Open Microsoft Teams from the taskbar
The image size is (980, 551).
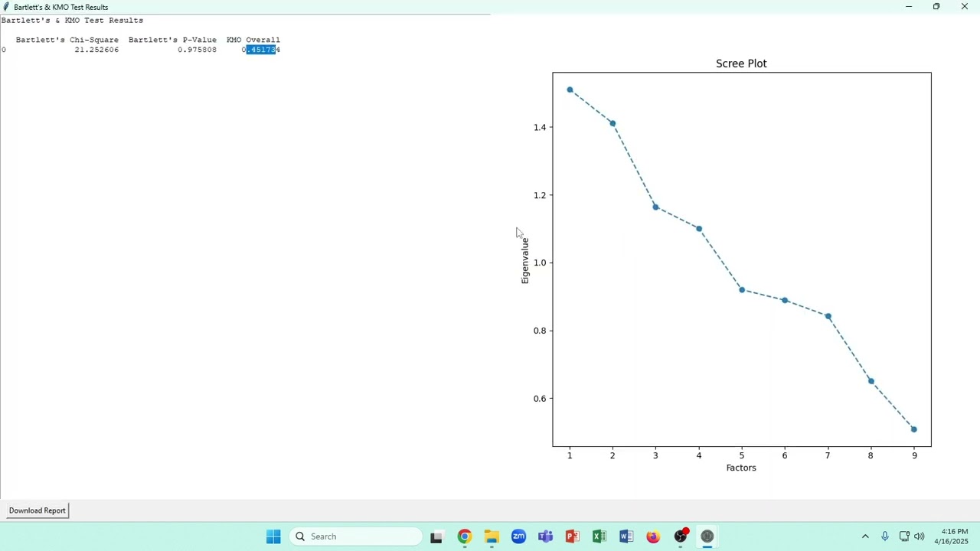(x=545, y=536)
